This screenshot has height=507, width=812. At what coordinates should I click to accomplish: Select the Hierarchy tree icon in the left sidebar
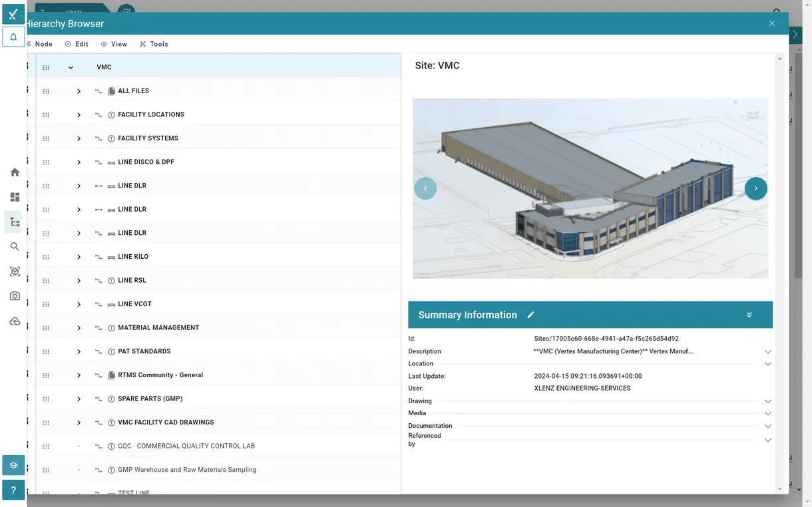pos(15,222)
